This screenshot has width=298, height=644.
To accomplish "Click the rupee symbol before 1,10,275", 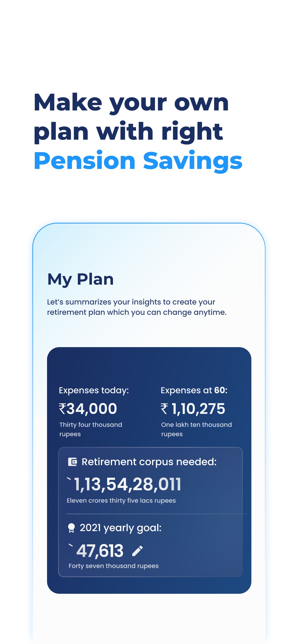I will coord(164,409).
